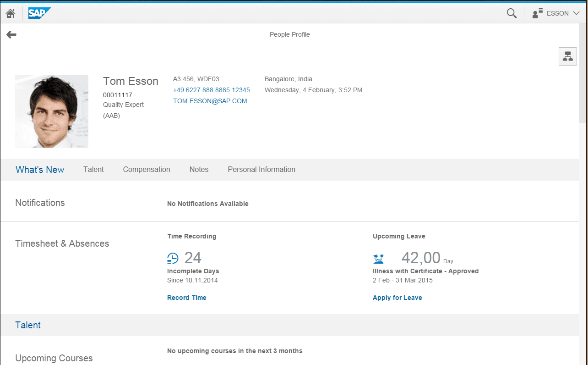
Task: Click the Wednesday, 4 February, 3:52 PM text
Action: coord(314,90)
